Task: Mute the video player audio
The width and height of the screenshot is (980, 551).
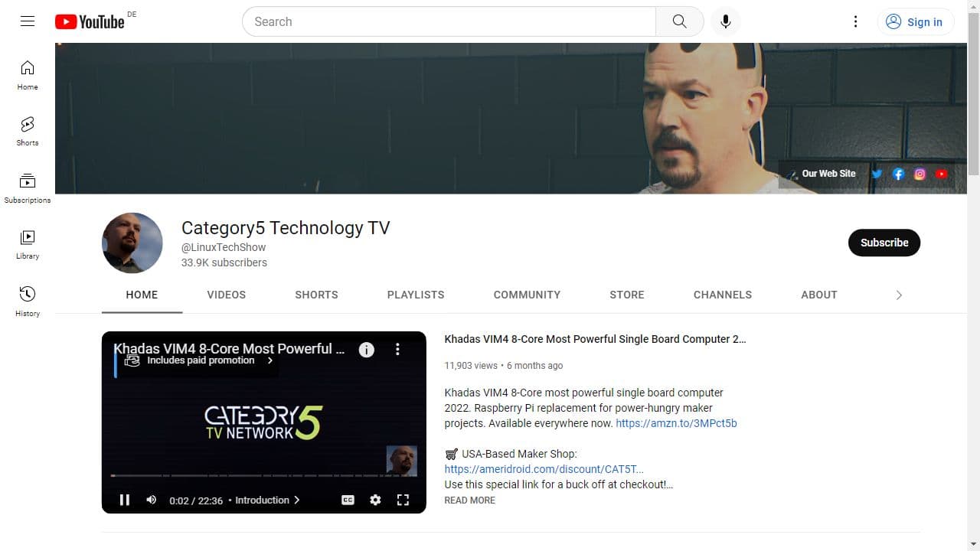Action: pos(151,500)
